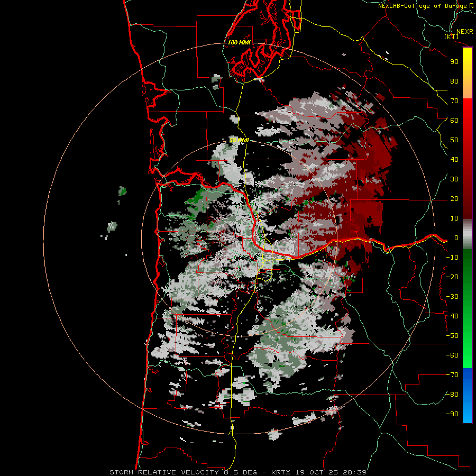The width and height of the screenshot is (476, 476).
Task: Click the 10 value on velocity scale
Action: pyautogui.click(x=454, y=218)
